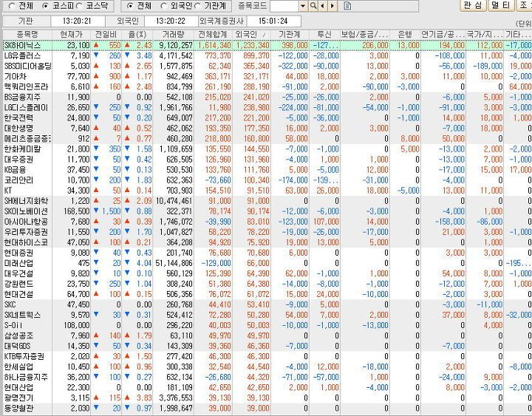Select the 코리안리 row
532x416 pixels.
pyautogui.click(x=267, y=180)
